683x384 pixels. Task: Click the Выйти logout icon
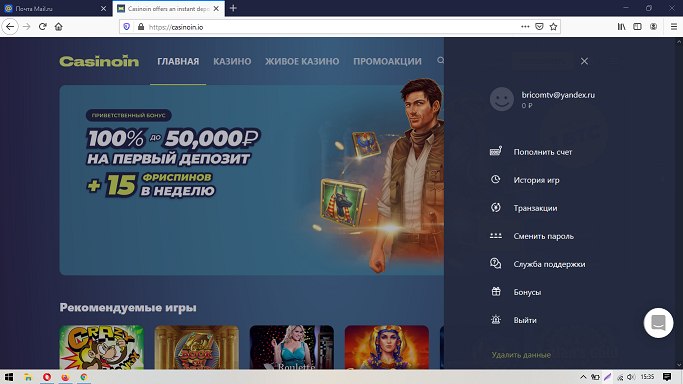[x=496, y=320]
